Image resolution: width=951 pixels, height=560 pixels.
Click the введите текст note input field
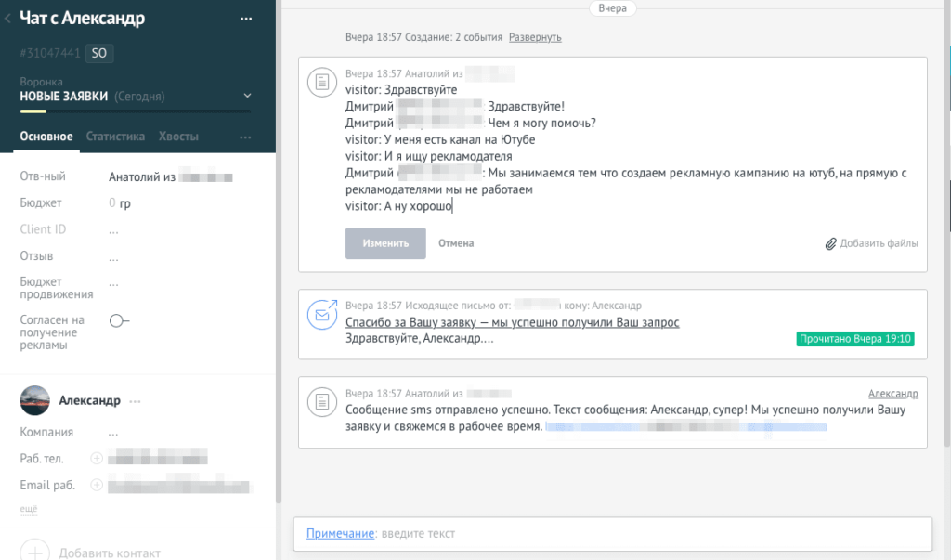pos(418,534)
